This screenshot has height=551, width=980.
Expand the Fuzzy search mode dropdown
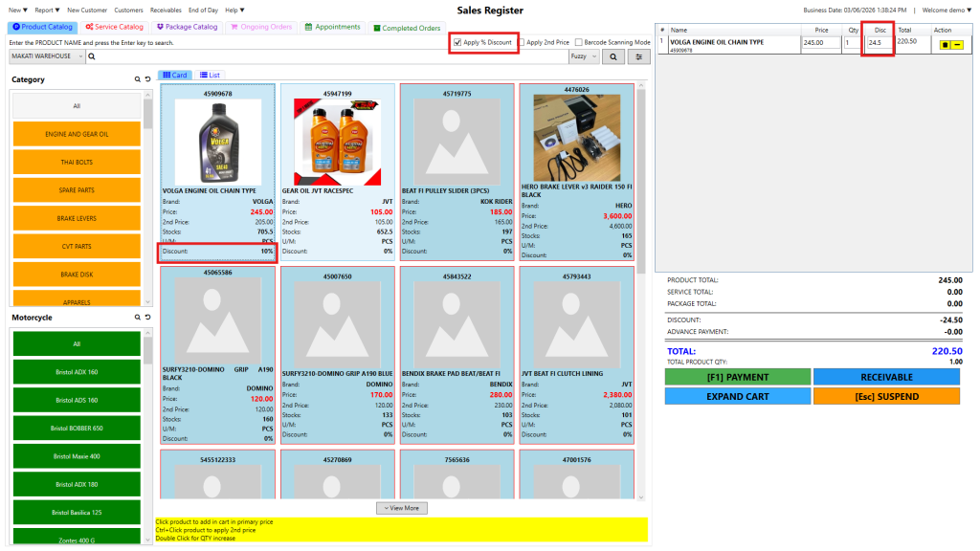pyautogui.click(x=582, y=56)
